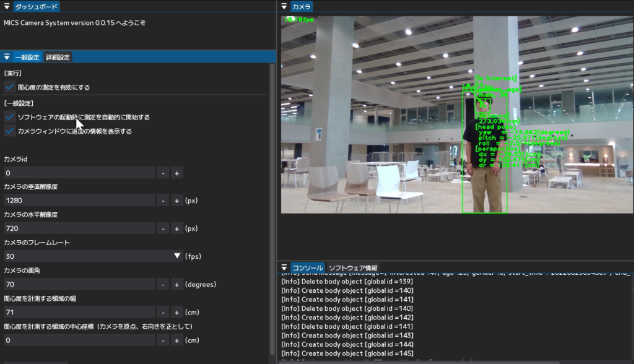Image resolution: width=634 pixels, height=364 pixels.
Task: Increase カメラid with plus button
Action: [176, 173]
